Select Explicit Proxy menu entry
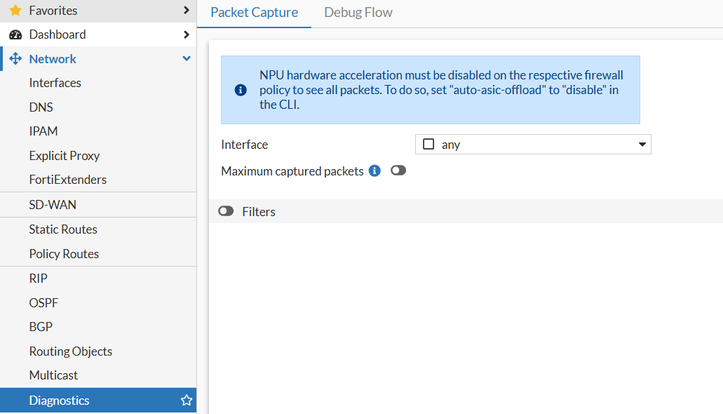Viewport: 723px width, 414px height. [64, 156]
